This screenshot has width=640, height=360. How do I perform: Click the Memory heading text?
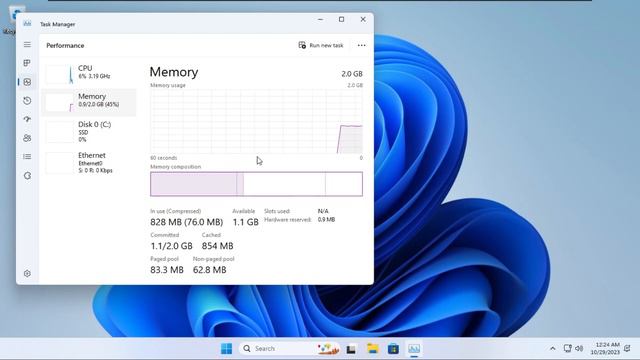pyautogui.click(x=174, y=72)
